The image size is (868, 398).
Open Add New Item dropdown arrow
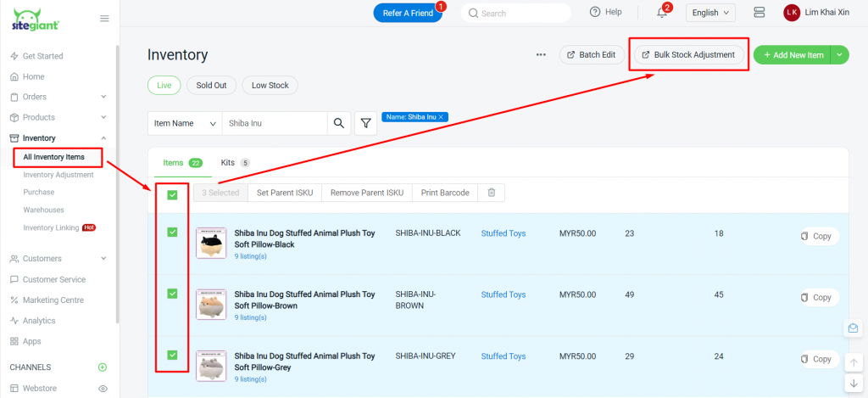840,55
